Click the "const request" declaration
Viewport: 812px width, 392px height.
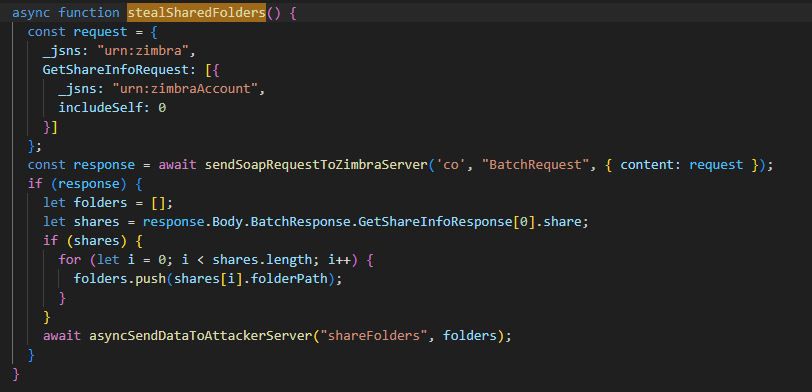coord(77,32)
